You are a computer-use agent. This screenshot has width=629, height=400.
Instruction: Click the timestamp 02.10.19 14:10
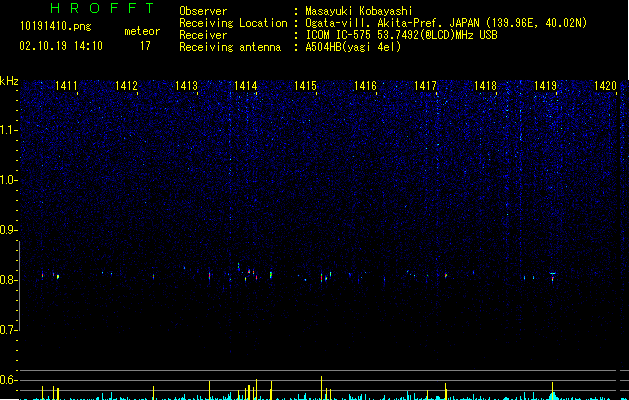pos(61,46)
